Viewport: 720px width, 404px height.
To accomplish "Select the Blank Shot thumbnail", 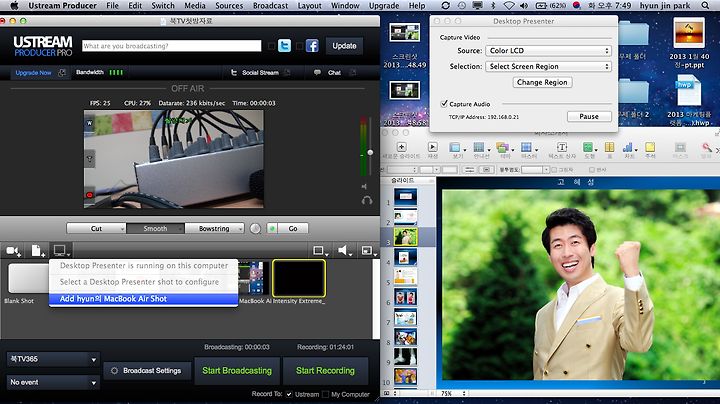I will [28, 278].
